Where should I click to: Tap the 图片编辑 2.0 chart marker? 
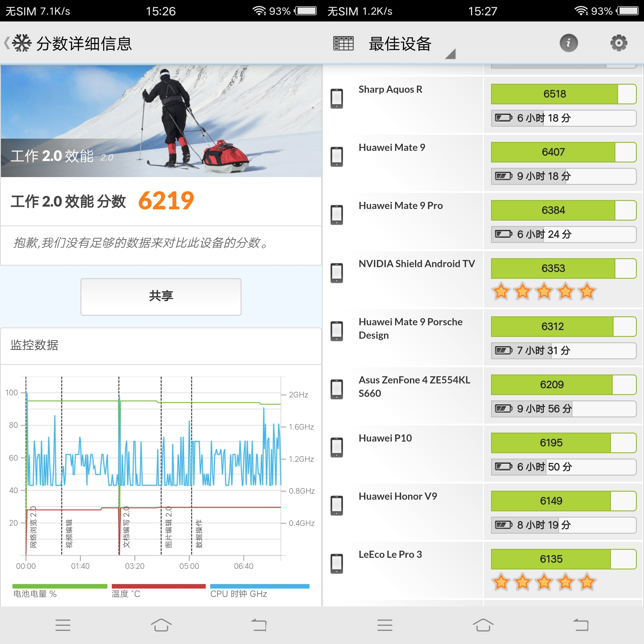(x=169, y=527)
